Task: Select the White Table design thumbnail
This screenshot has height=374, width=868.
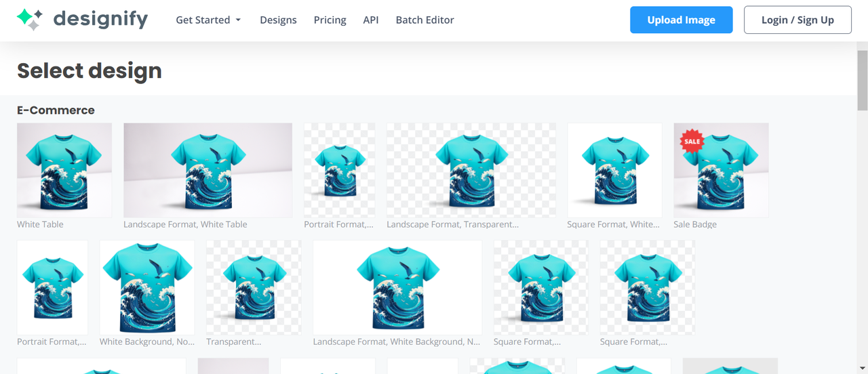Action: click(64, 170)
